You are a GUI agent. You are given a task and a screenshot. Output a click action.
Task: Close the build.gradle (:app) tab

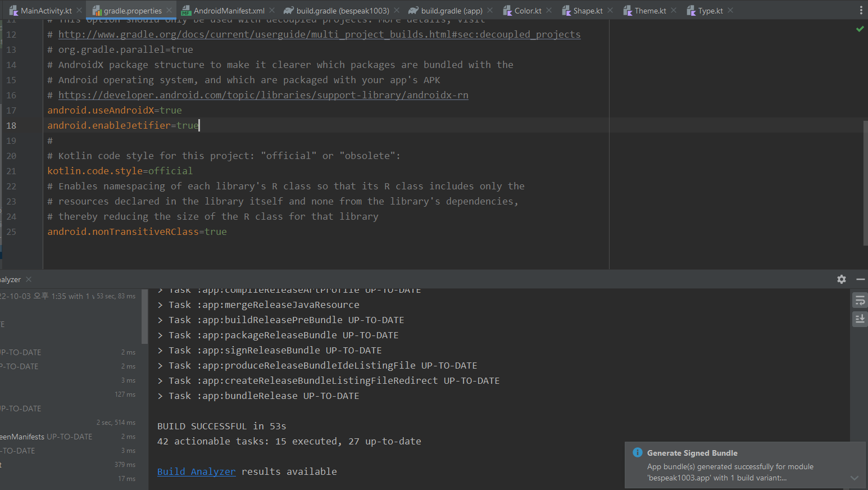(490, 10)
